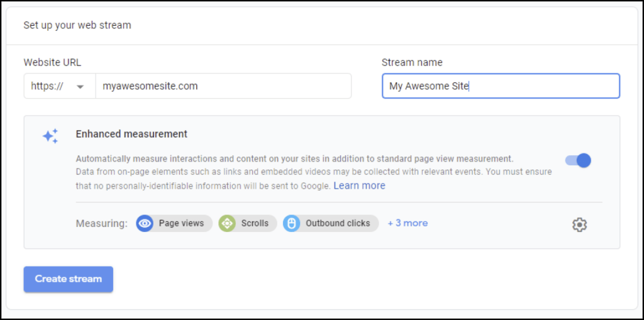Click the Outbound clicks mouse icon
This screenshot has width=644, height=320.
(291, 223)
